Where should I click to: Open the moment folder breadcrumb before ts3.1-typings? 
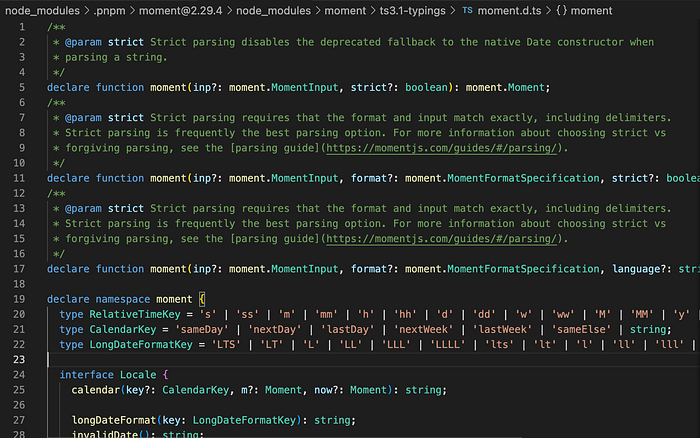pos(345,10)
